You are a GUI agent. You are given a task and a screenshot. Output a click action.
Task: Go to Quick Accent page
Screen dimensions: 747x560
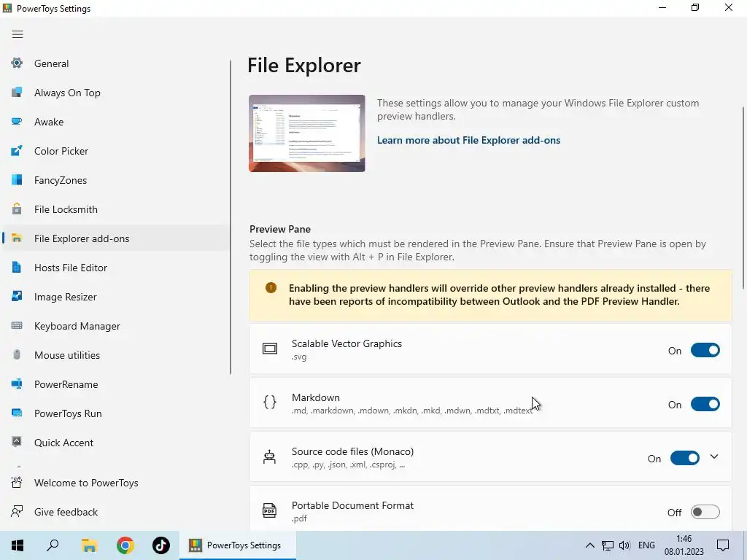(116, 443)
